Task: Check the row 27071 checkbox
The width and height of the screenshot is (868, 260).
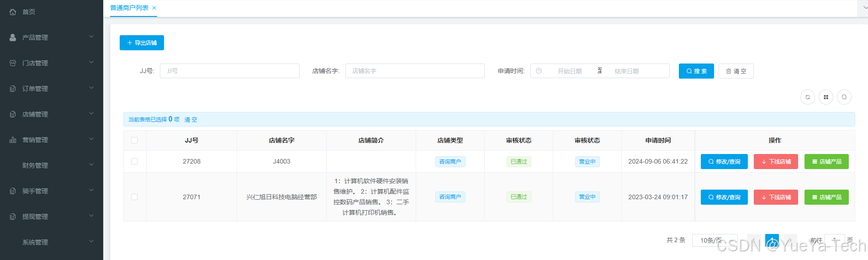Action: tap(134, 197)
